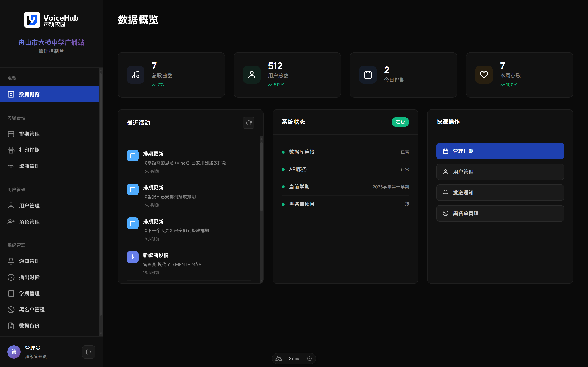Click the 数据库连接 status row
The height and width of the screenshot is (367, 588).
coord(345,152)
